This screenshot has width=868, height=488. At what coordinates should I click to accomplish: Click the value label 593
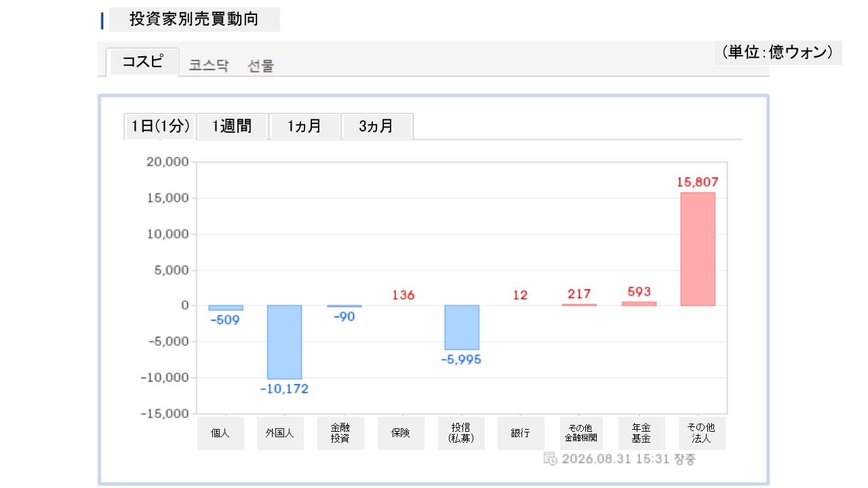[639, 292]
